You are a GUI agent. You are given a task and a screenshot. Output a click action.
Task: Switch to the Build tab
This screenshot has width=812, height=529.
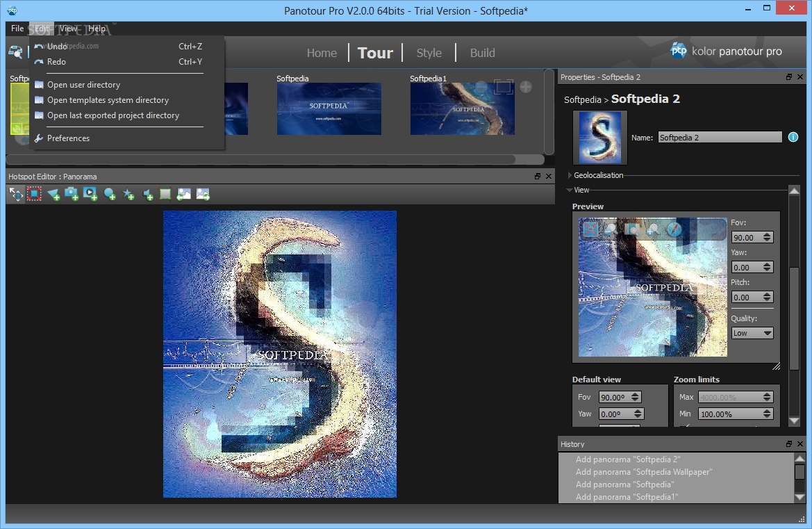(482, 53)
